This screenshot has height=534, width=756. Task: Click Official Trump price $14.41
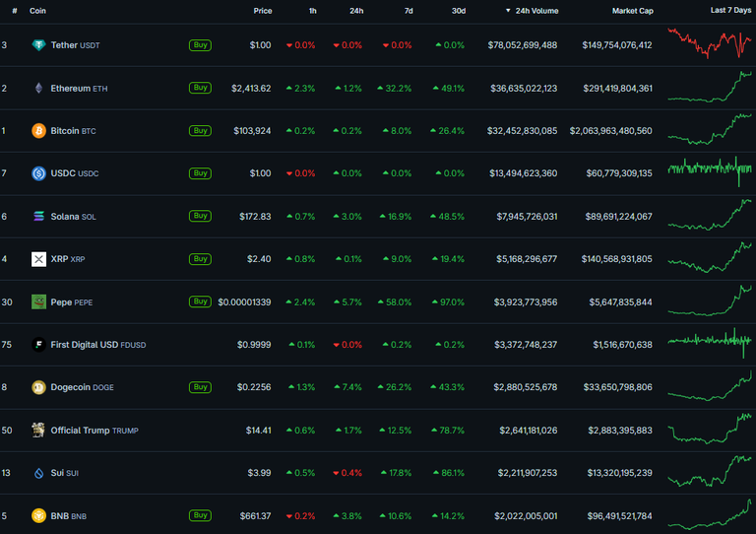(x=259, y=430)
